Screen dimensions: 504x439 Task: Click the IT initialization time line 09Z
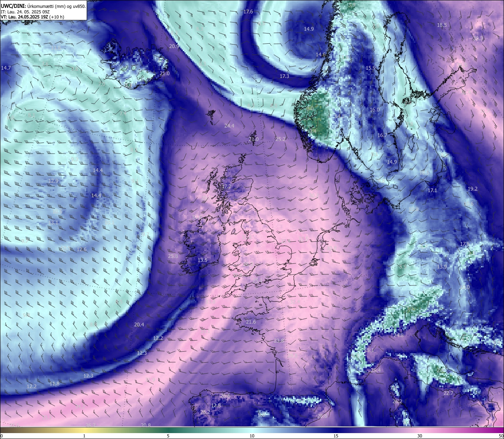point(25,12)
